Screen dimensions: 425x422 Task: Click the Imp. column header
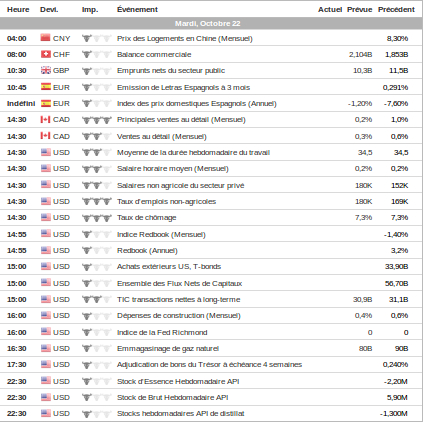(x=90, y=10)
